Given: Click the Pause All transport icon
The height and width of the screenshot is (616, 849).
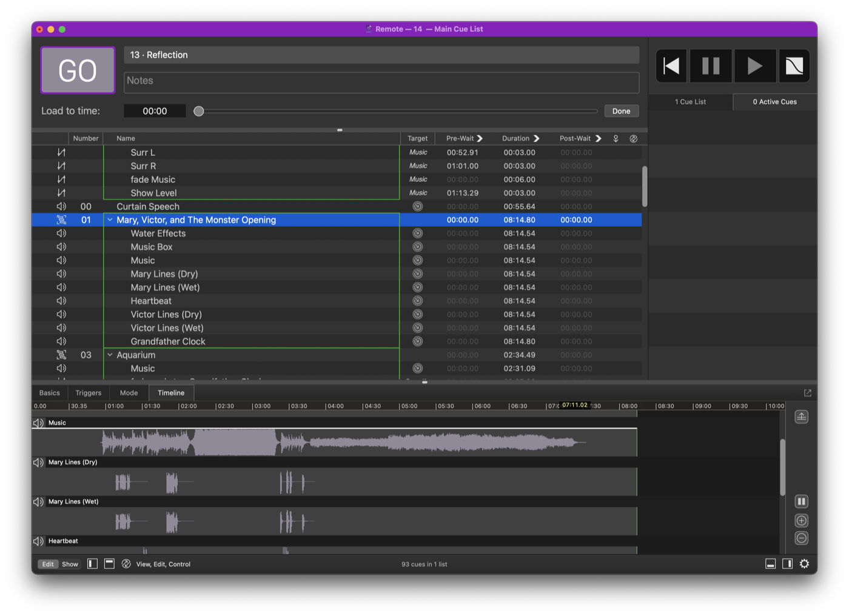Looking at the screenshot, I should pyautogui.click(x=710, y=65).
